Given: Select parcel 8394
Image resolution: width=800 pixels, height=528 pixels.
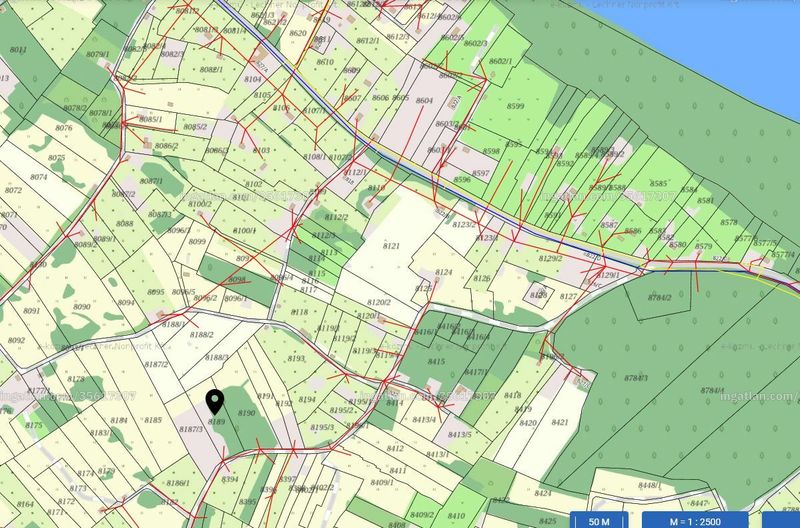Looking at the screenshot, I should tap(230, 480).
